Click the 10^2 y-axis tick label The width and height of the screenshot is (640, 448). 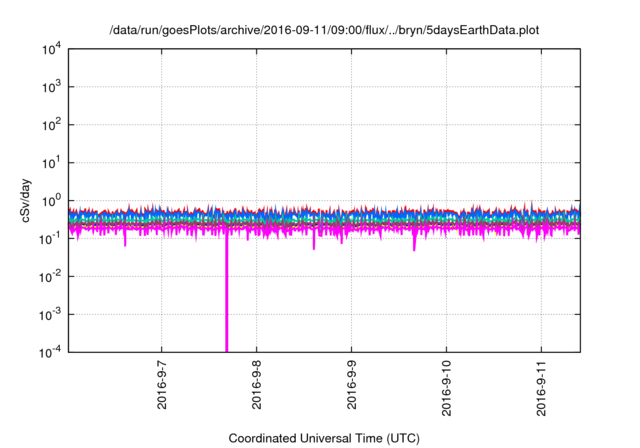tap(50, 125)
